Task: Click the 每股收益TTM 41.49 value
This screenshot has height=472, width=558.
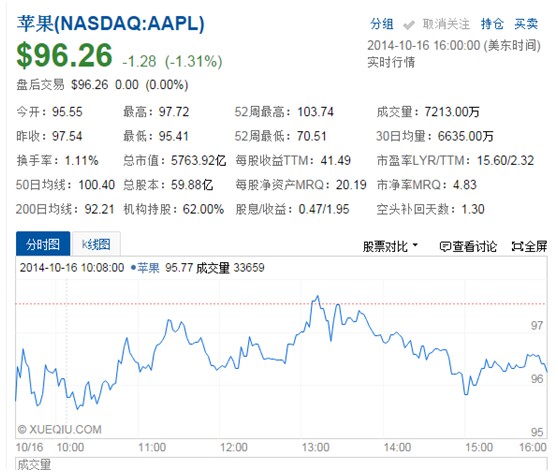Action: pos(336,161)
